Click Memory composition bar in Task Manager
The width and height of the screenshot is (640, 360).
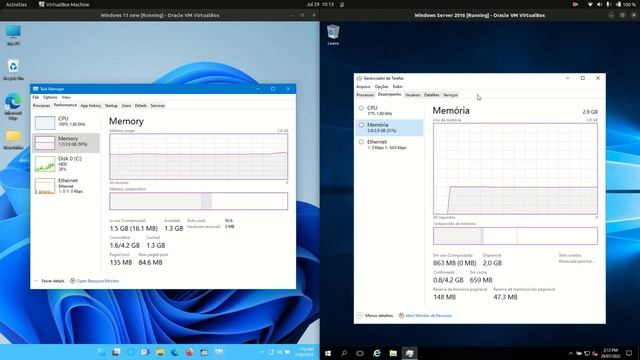coord(198,201)
